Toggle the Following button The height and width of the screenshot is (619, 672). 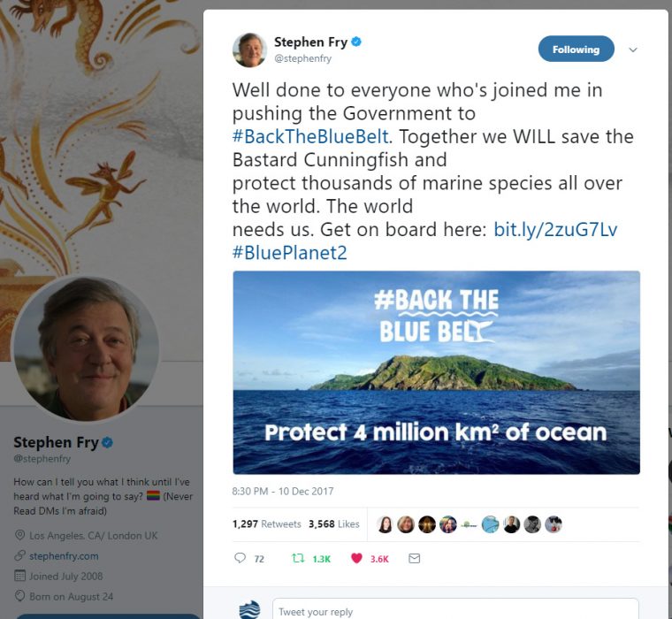tap(576, 50)
